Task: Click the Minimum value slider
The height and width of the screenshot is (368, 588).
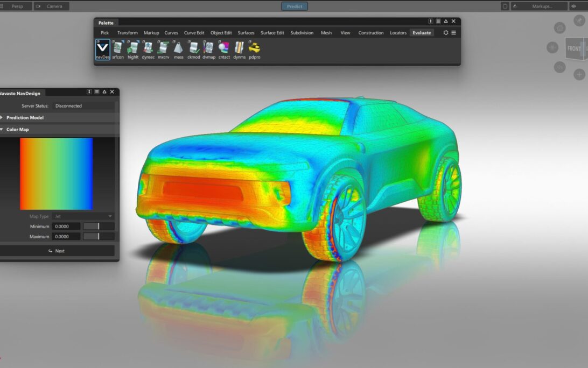Action: point(99,227)
